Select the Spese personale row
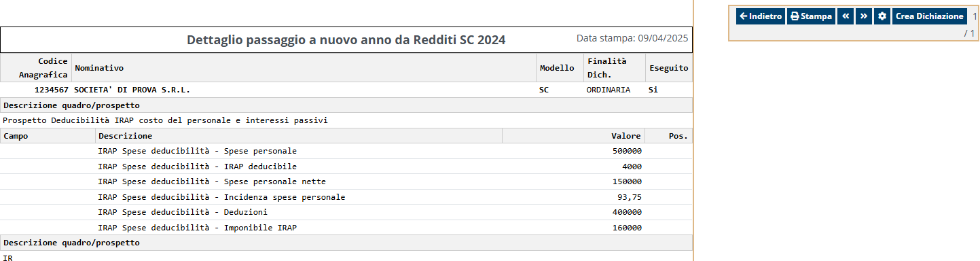The image size is (980, 261). point(346,151)
